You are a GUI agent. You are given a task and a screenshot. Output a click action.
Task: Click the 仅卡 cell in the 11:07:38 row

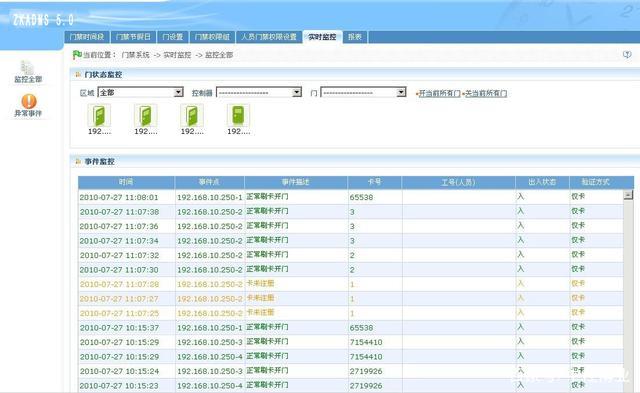pos(578,211)
